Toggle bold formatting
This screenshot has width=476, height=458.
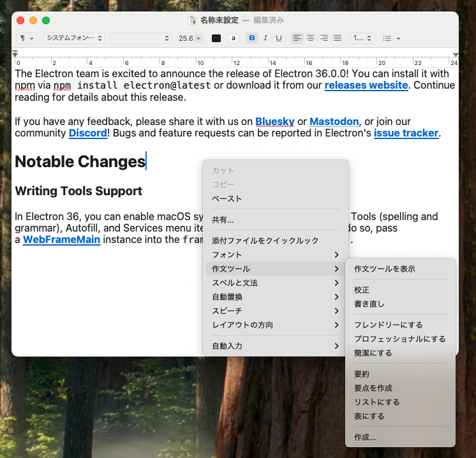tap(252, 38)
